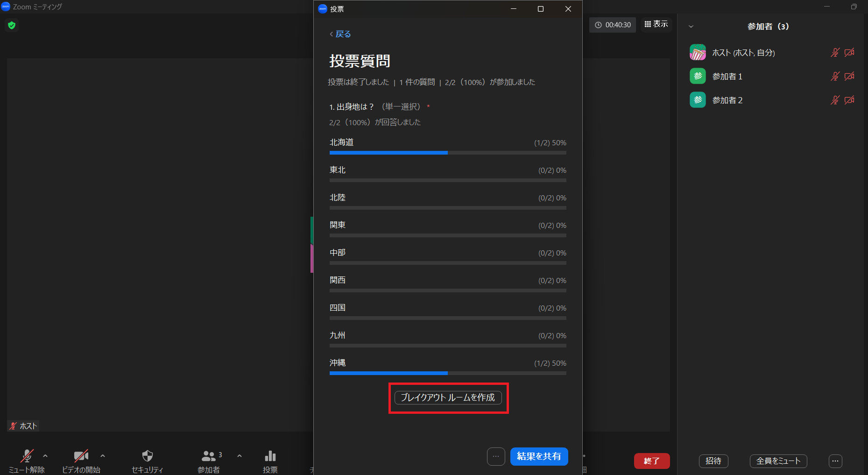
Task: Expand video options arrow beside ビデオの開始
Action: tap(103, 455)
